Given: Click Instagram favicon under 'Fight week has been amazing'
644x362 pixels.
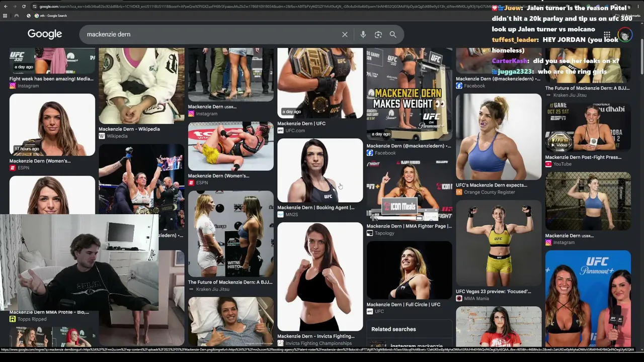Looking at the screenshot, I should pyautogui.click(x=13, y=86).
